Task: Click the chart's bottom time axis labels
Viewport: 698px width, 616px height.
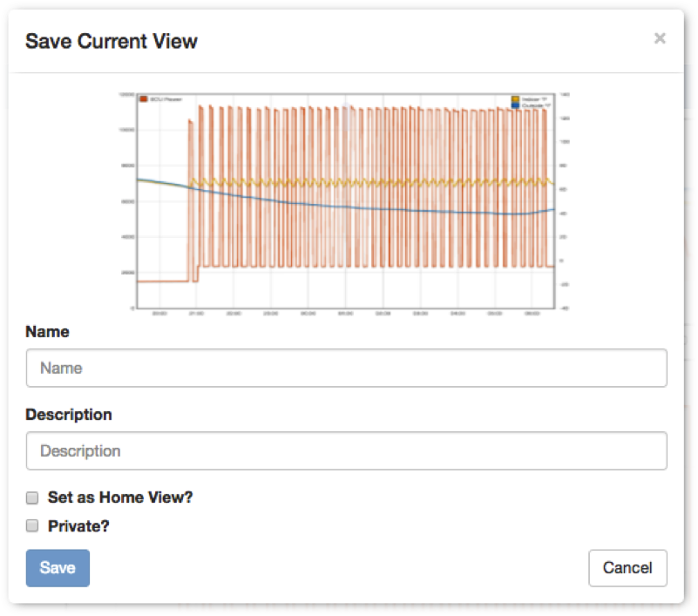Action: click(x=345, y=314)
